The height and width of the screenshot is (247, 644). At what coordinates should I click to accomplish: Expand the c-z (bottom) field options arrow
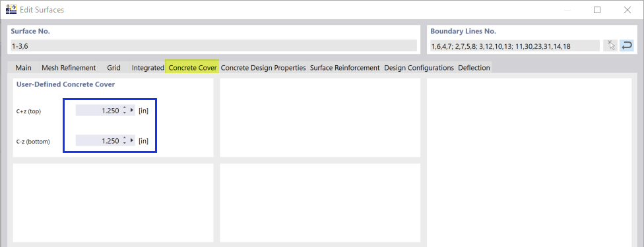click(x=132, y=141)
